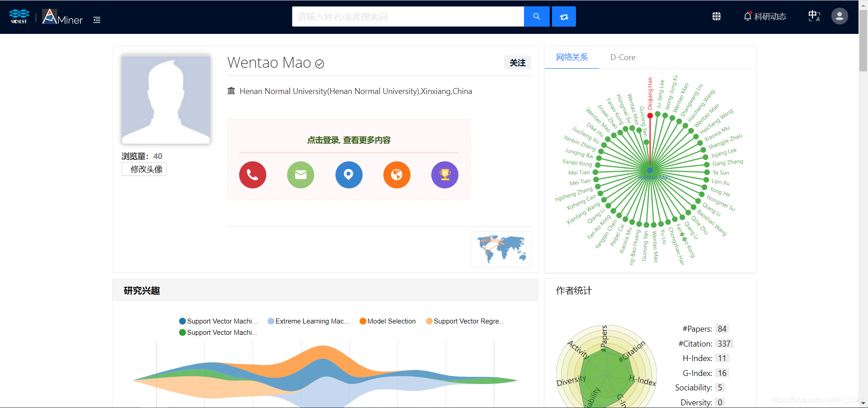Toggle green Support Vector Machi... legend item
The width and height of the screenshot is (868, 408).
[218, 333]
